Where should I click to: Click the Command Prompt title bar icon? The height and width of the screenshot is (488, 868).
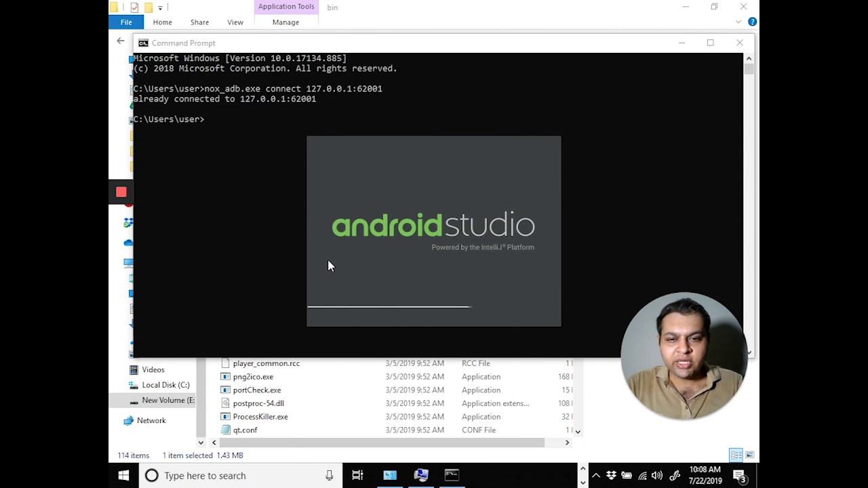coord(143,43)
